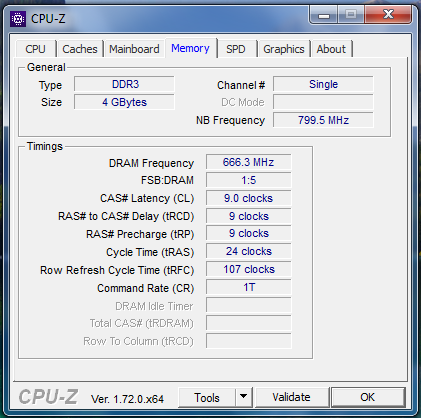Screen dimensions: 421x418
Task: Click the DRAM Frequency label
Action: (151, 163)
